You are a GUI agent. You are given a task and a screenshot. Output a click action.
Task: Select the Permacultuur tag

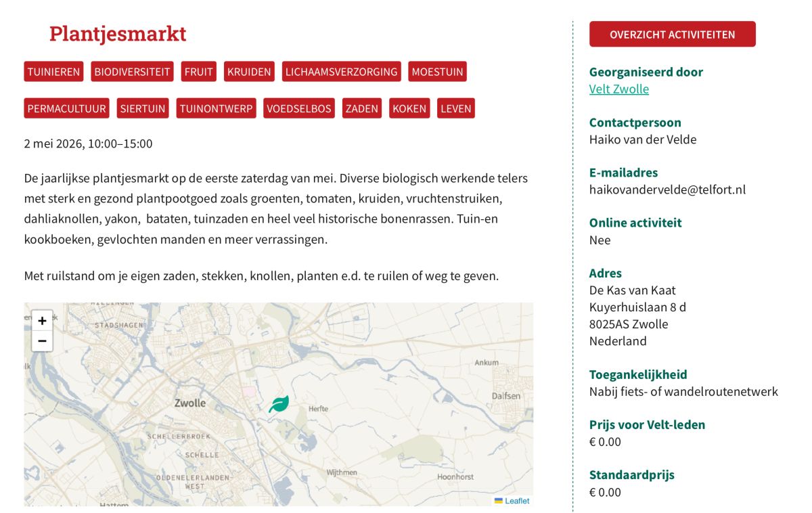tap(66, 108)
